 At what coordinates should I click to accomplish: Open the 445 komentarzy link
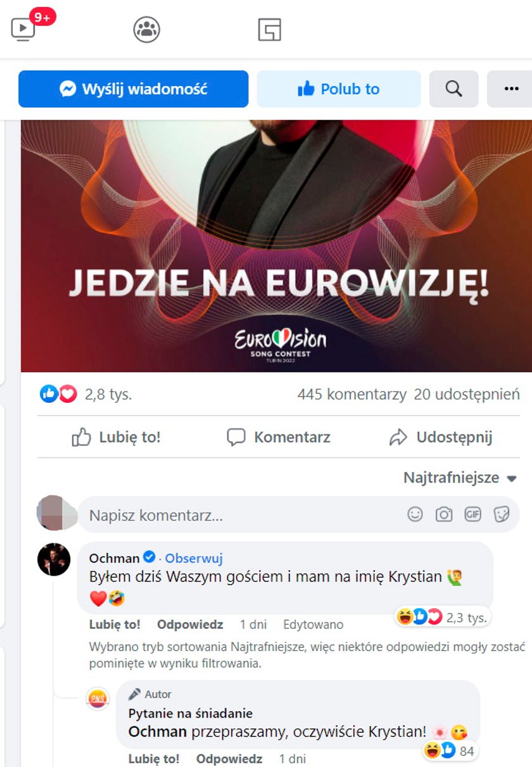point(351,395)
